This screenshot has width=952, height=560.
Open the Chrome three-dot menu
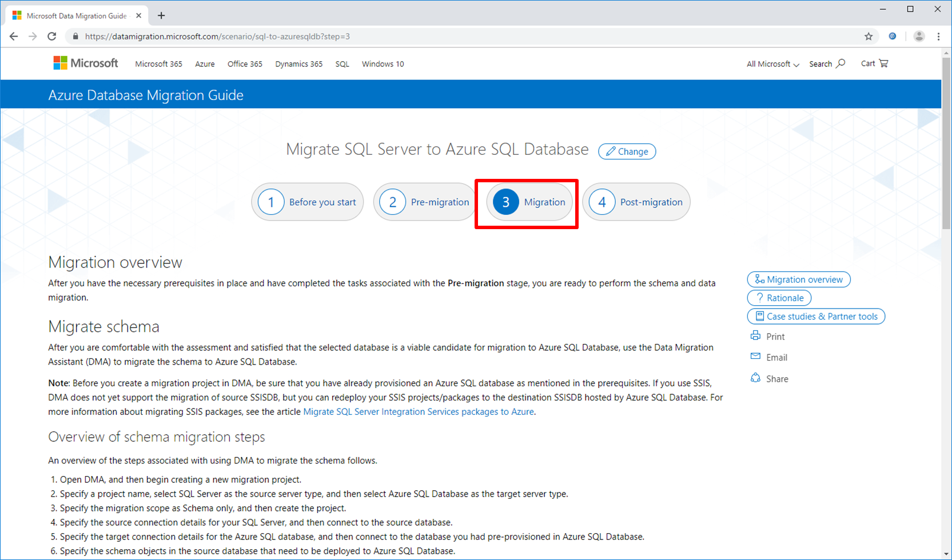[938, 36]
